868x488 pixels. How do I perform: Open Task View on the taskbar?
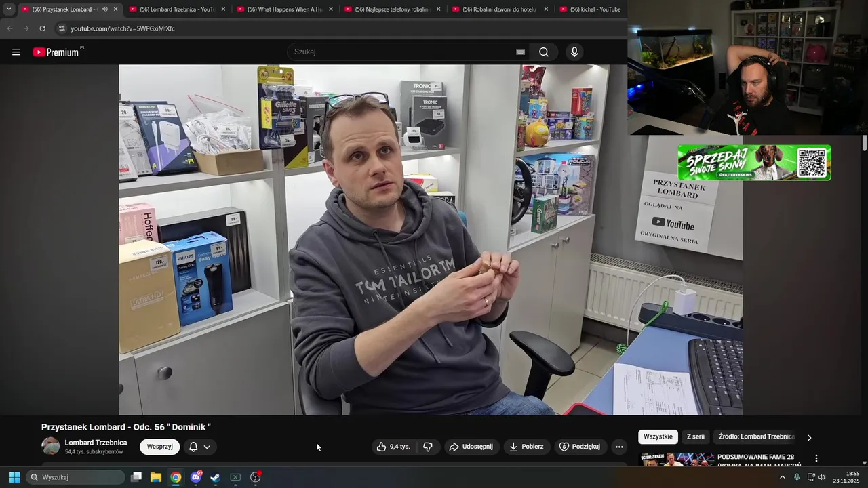(136, 477)
